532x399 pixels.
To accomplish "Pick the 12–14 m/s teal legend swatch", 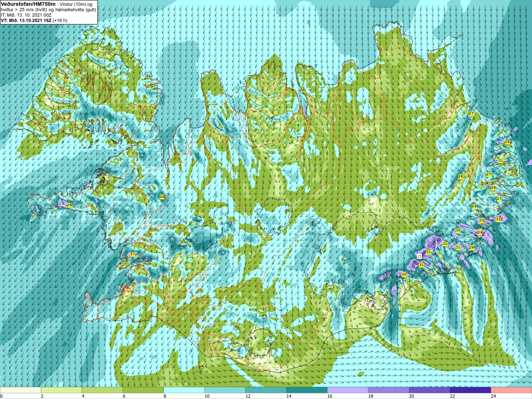I will pyautogui.click(x=266, y=390).
